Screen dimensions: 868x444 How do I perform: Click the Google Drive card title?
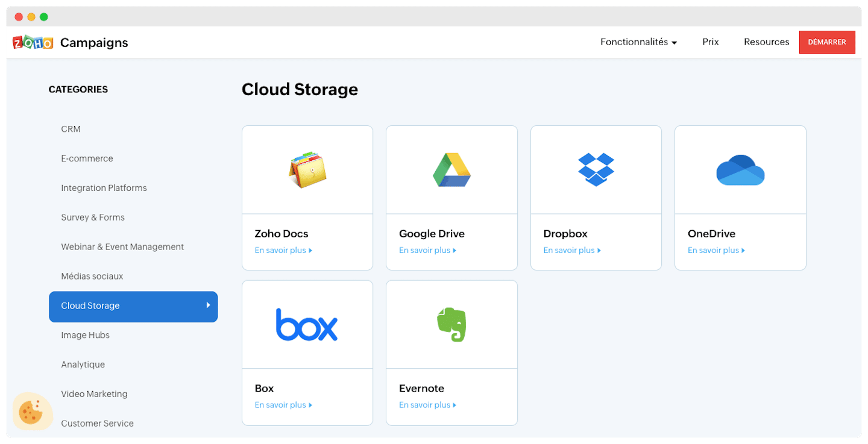[x=432, y=234]
